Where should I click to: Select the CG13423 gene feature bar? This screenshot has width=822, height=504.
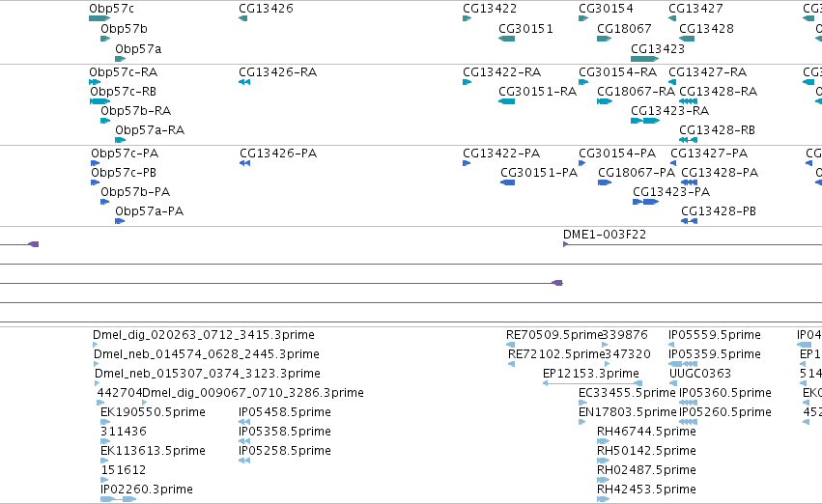click(x=645, y=59)
